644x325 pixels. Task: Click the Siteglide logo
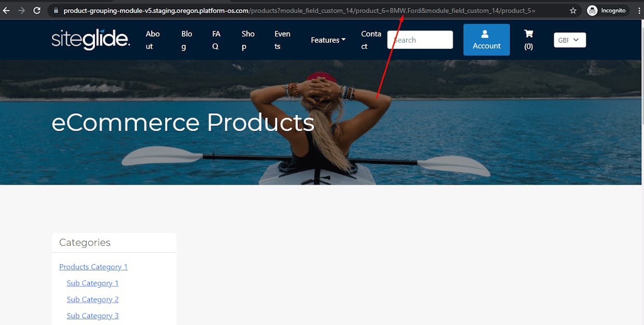point(91,40)
